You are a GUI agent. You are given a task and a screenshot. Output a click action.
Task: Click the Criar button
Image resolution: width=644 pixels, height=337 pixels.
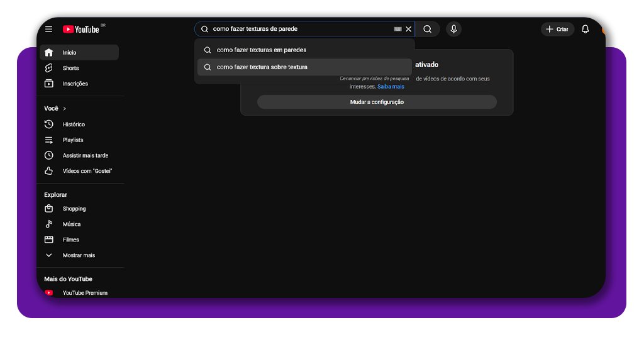point(557,29)
